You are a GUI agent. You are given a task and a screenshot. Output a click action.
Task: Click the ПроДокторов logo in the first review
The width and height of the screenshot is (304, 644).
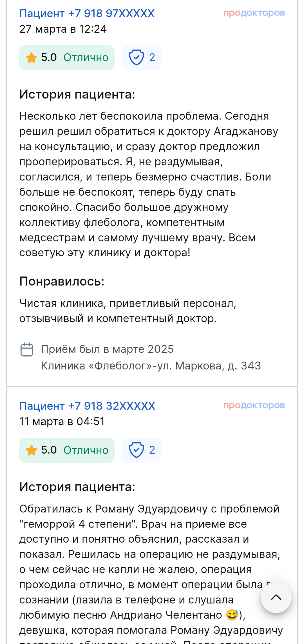[x=254, y=13]
